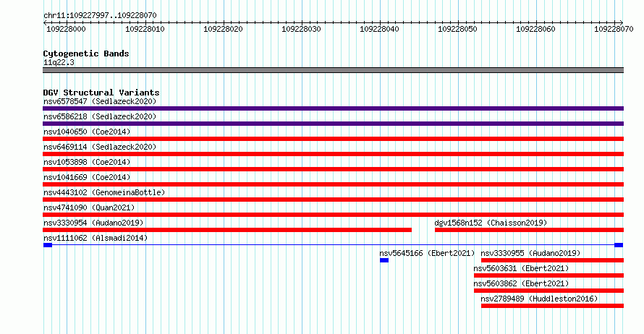Click the nsv4443102 (GenomeinaBottle) label
Screen dimensions: 644x334
coord(104,192)
